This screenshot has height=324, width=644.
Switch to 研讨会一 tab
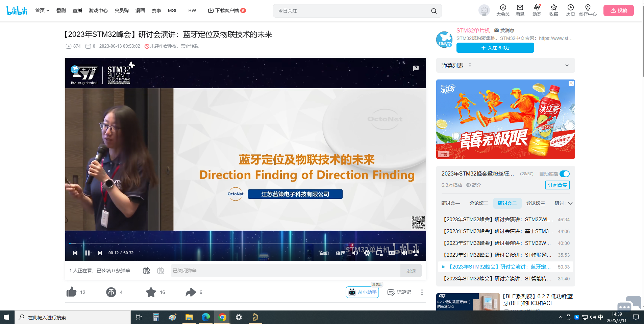point(451,203)
